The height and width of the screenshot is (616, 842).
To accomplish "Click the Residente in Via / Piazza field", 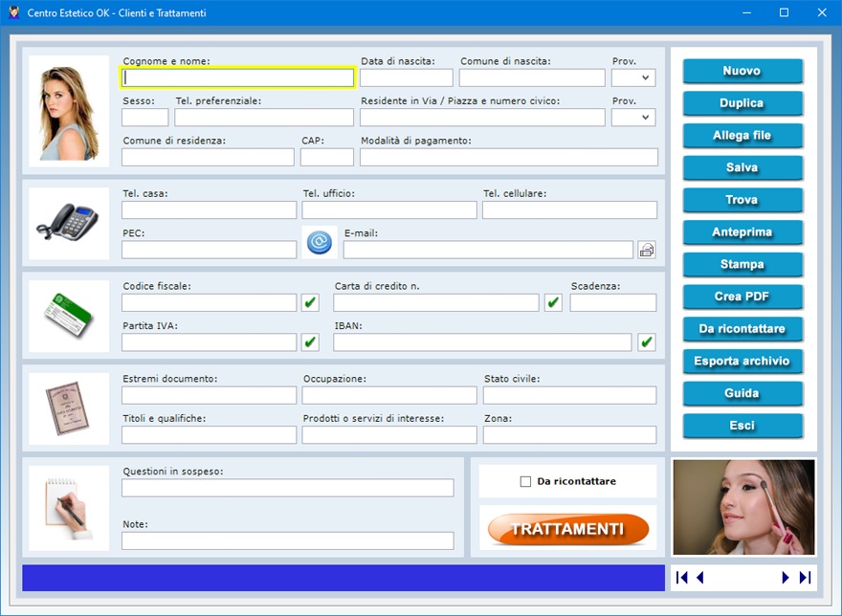I will pos(482,118).
